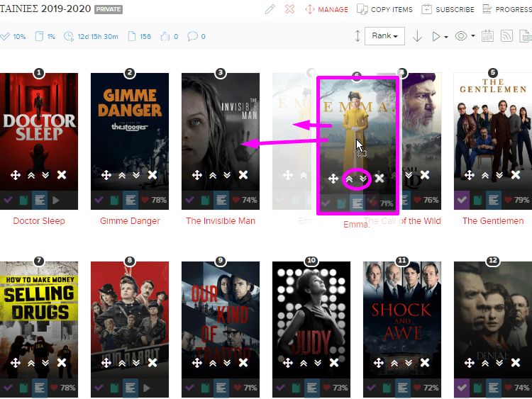Move Denial to top
532x399 pixels.
[x=485, y=364]
